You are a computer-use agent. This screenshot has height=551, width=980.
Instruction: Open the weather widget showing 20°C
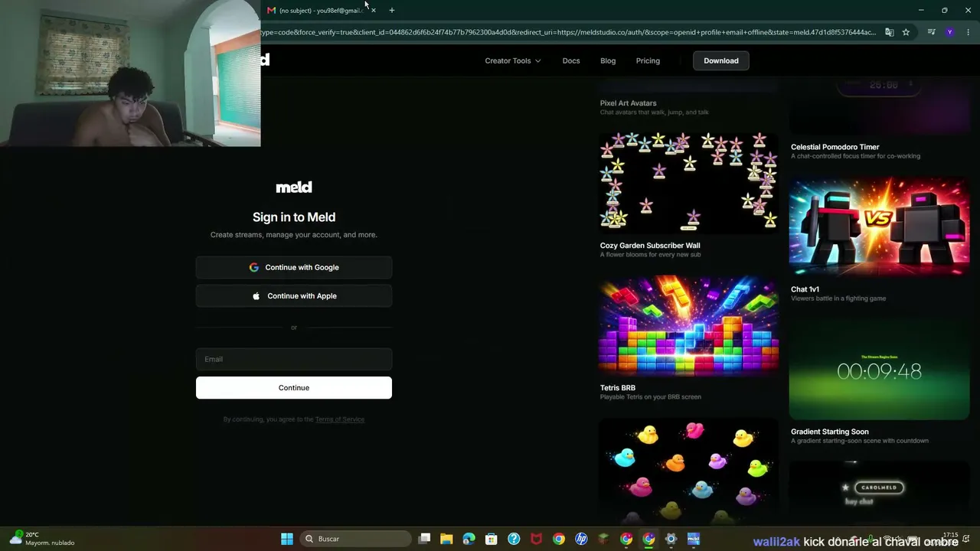43,539
